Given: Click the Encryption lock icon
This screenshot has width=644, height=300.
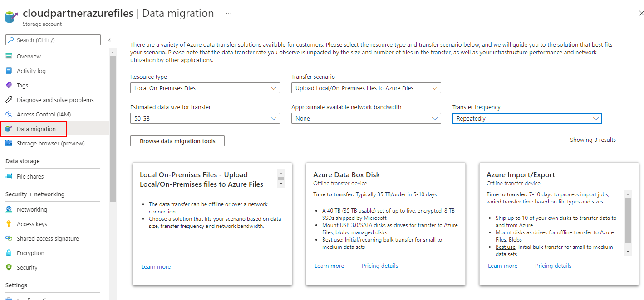Looking at the screenshot, I should tap(9, 253).
